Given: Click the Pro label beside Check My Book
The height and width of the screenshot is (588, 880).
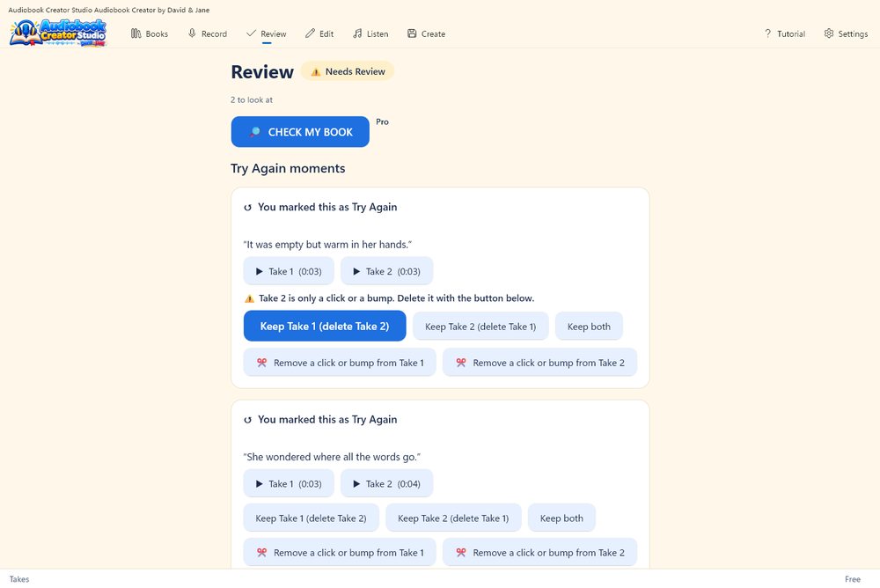Looking at the screenshot, I should 382,121.
